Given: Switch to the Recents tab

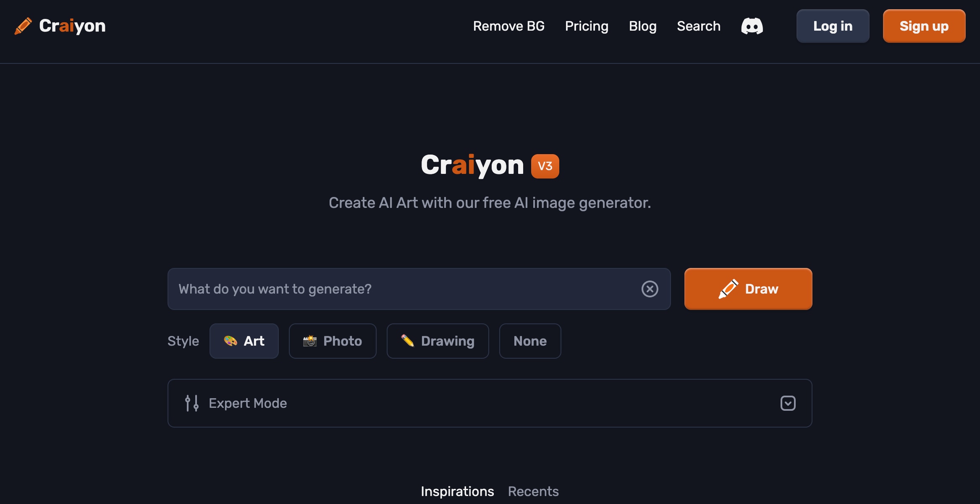Looking at the screenshot, I should [x=534, y=491].
